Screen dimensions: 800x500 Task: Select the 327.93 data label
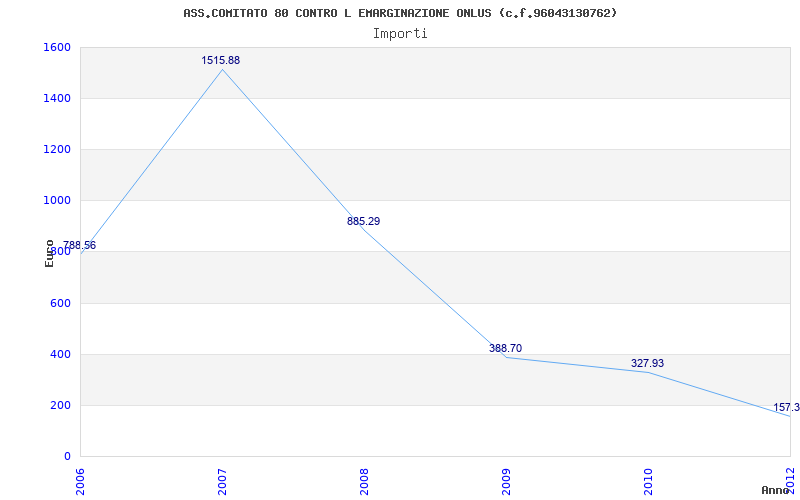click(647, 363)
